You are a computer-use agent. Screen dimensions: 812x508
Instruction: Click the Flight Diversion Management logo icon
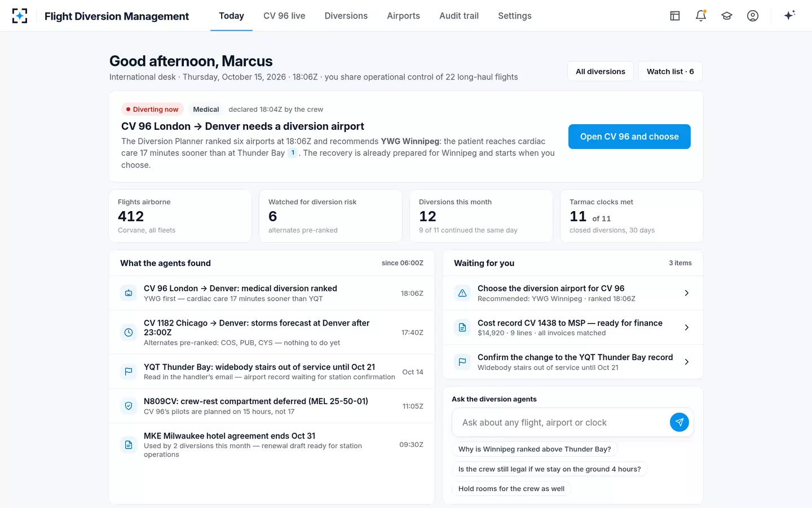point(20,16)
